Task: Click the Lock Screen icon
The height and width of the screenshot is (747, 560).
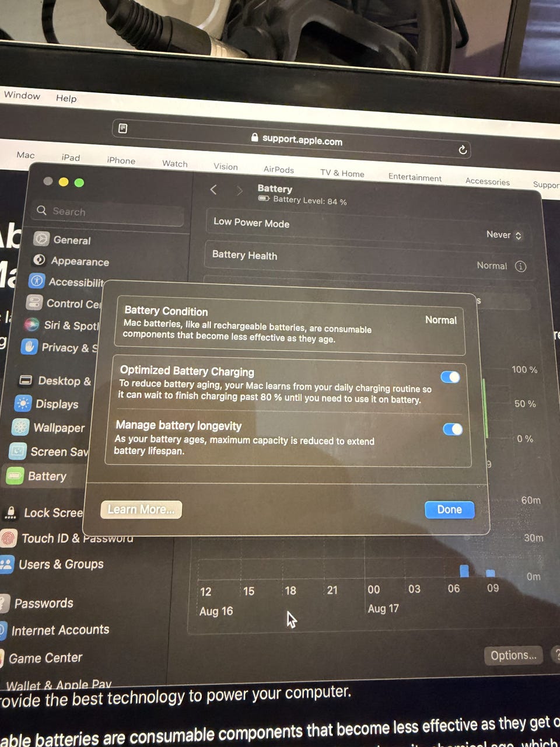Action: pos(10,513)
